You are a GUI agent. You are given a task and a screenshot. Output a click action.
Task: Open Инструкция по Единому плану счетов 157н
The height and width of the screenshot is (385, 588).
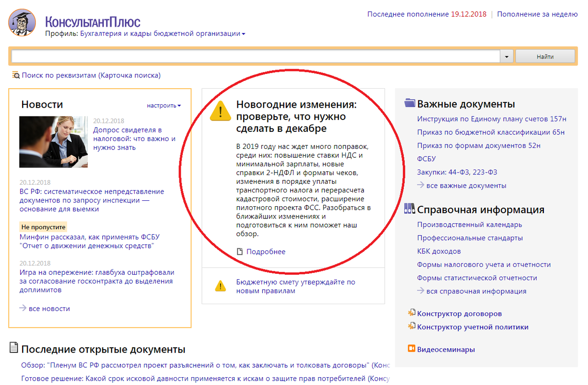[491, 119]
